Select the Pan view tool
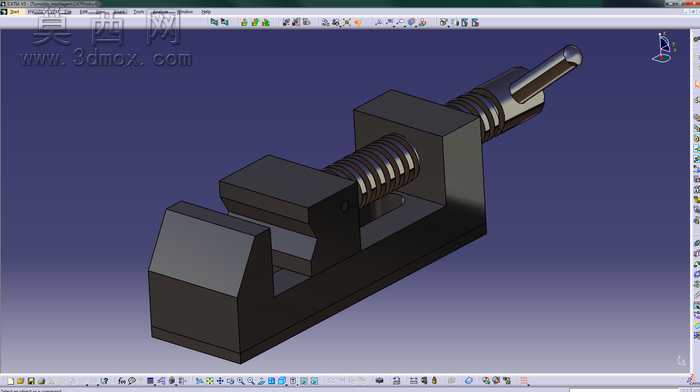Viewport: 700px width, 392px height. [x=220, y=381]
